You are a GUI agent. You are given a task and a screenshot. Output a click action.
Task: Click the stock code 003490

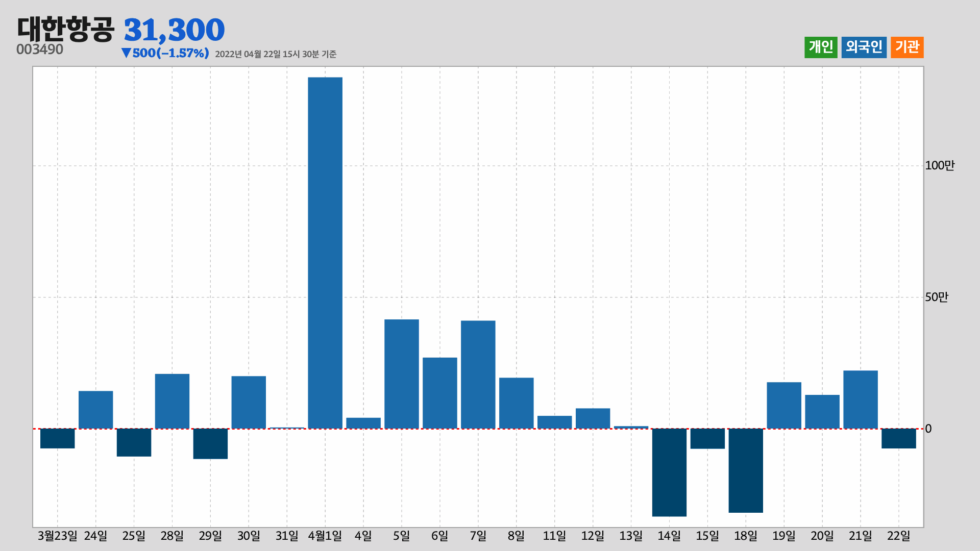coord(40,49)
